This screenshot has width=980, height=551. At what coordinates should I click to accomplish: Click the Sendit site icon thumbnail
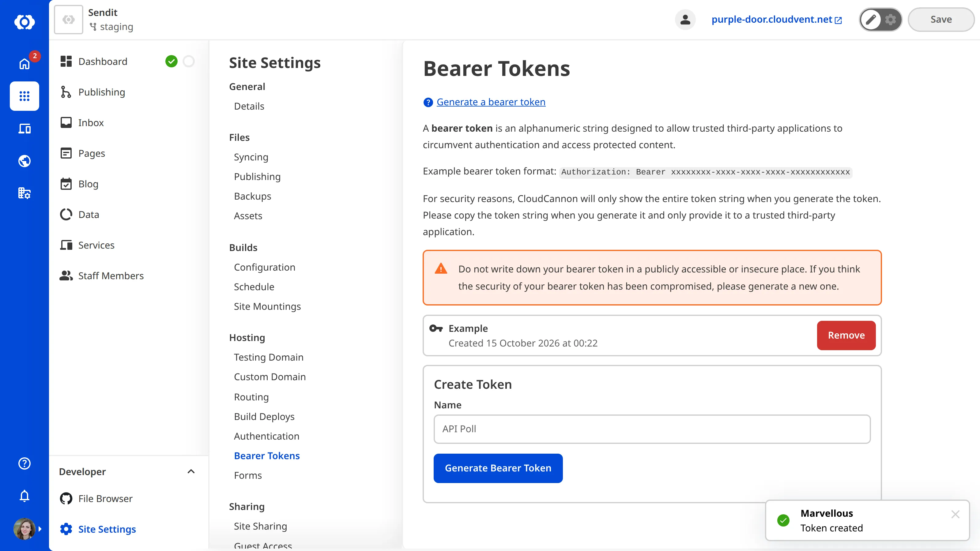pyautogui.click(x=69, y=19)
